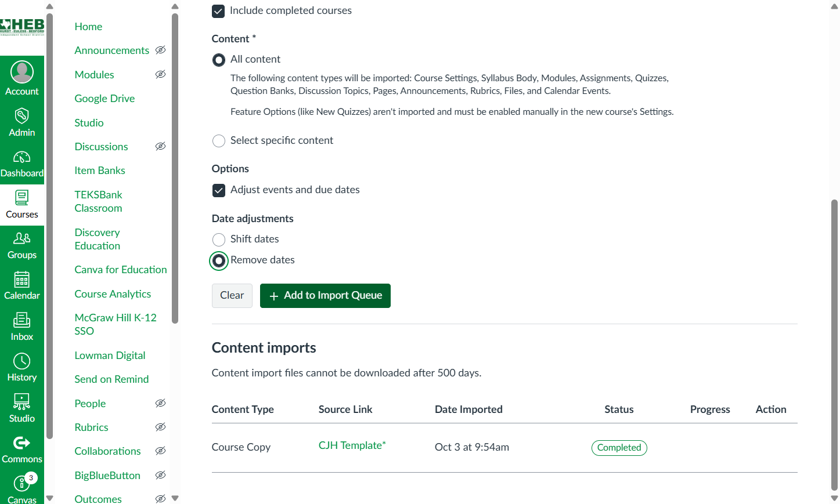Image resolution: width=840 pixels, height=504 pixels.
Task: Click course menu scroll-down arrow
Action: (175, 498)
